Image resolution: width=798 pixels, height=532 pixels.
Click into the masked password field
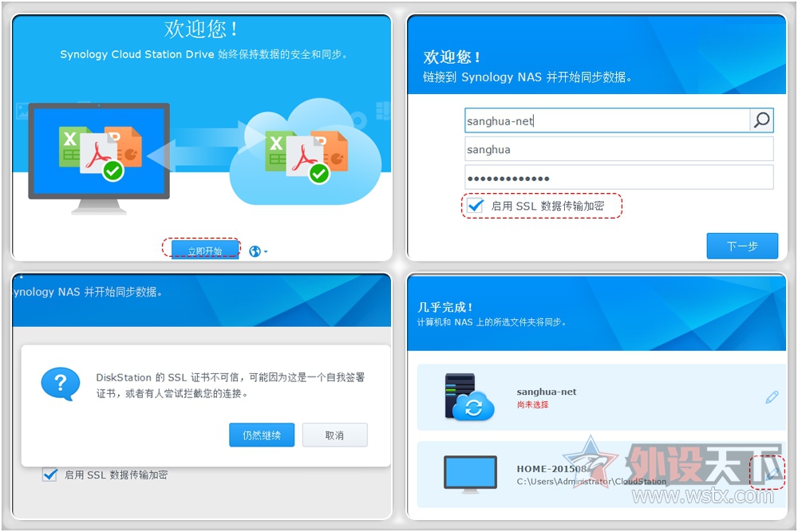click(x=619, y=178)
